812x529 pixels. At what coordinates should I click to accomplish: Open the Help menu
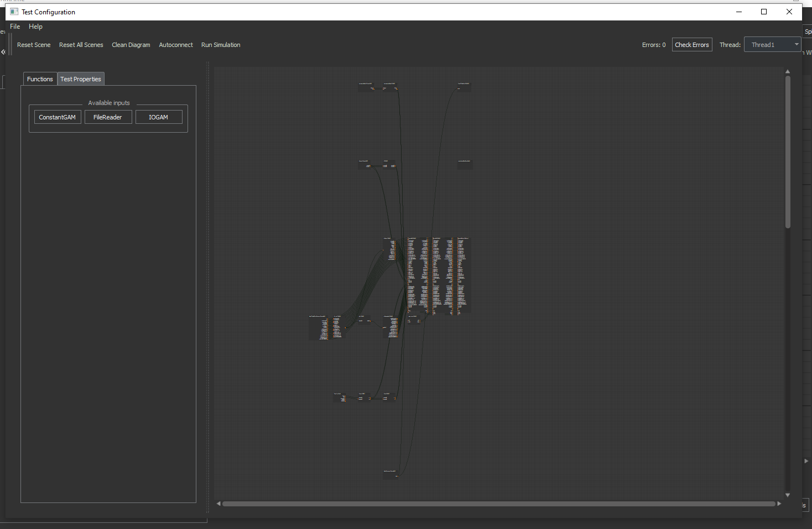35,26
